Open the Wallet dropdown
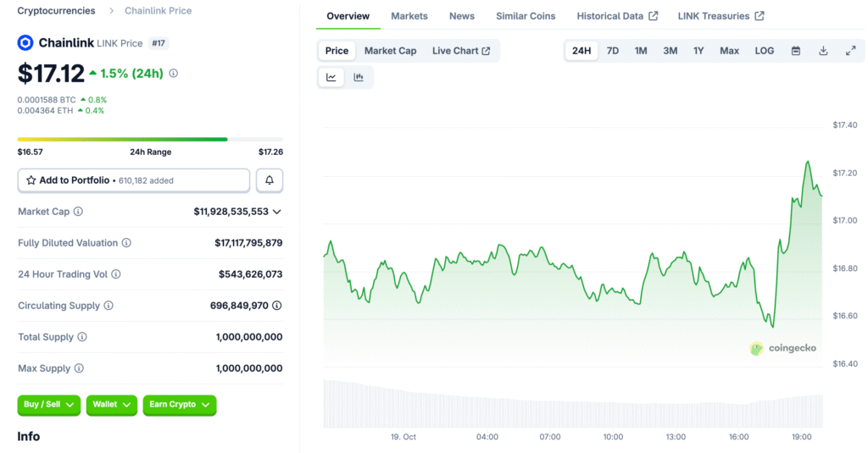The image size is (868, 453). (x=111, y=405)
